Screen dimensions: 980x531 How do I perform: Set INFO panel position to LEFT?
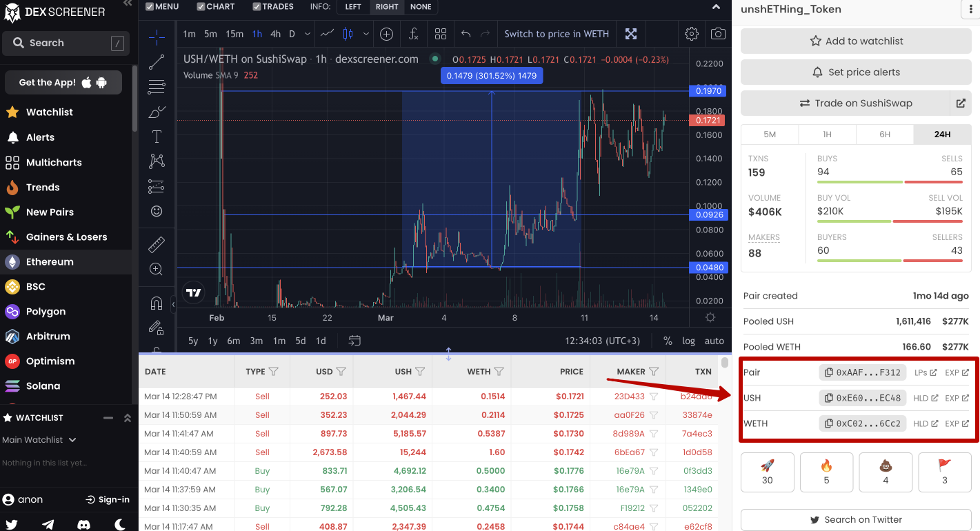[x=353, y=7]
